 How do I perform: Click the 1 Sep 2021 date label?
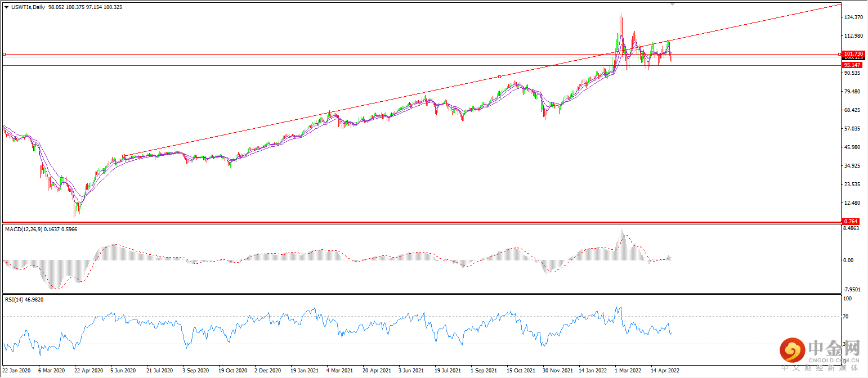coord(485,371)
